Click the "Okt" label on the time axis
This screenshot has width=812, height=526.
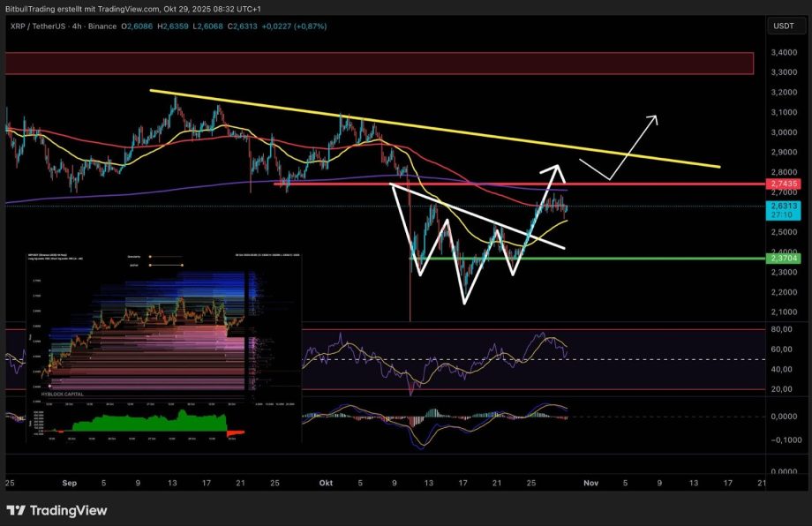tap(326, 483)
